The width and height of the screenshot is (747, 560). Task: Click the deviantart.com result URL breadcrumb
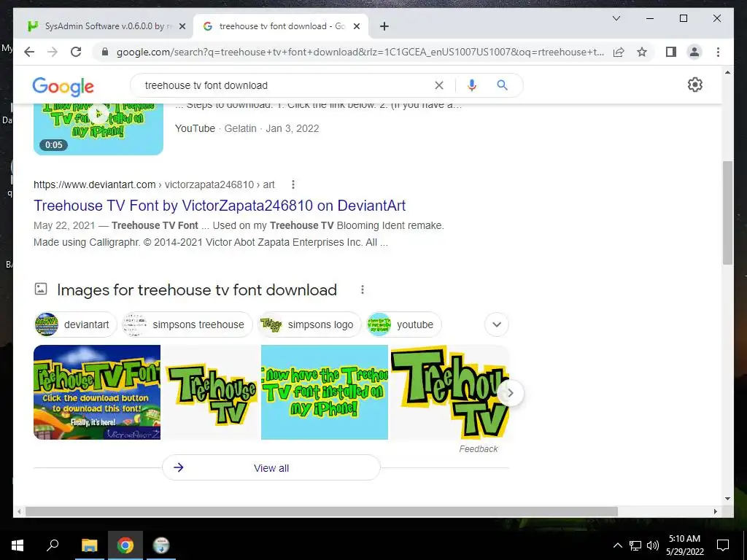(154, 184)
